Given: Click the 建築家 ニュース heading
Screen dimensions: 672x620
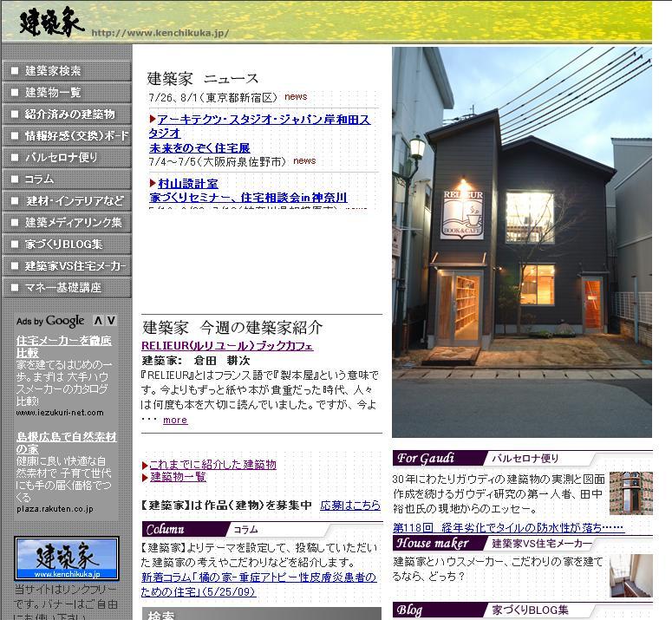Looking at the screenshot, I should coord(203,78).
